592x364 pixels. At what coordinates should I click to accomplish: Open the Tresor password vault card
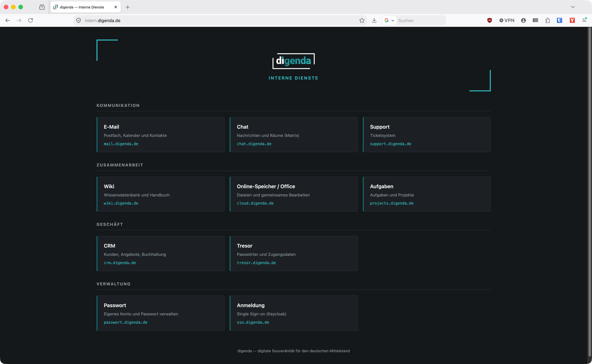point(294,253)
